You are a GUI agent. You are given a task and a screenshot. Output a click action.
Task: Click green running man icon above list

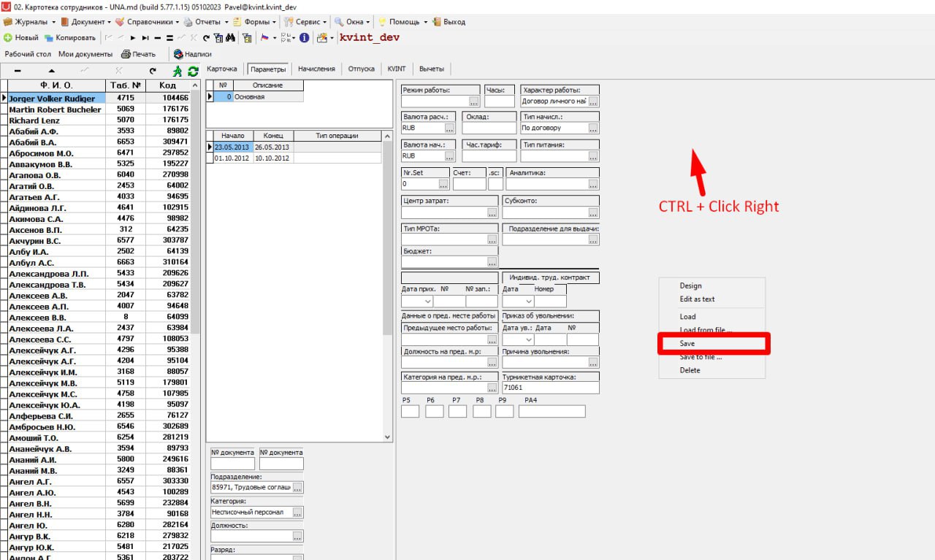[x=177, y=71]
